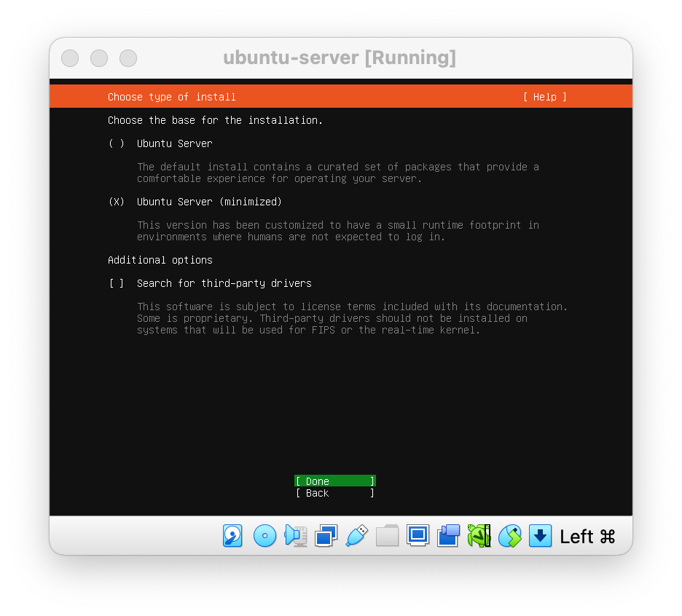Click the USB devices plug icon

356,536
